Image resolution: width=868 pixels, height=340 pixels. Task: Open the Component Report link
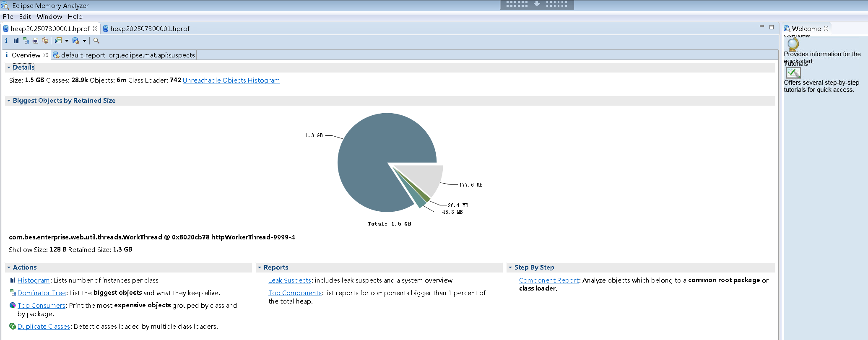click(x=549, y=280)
